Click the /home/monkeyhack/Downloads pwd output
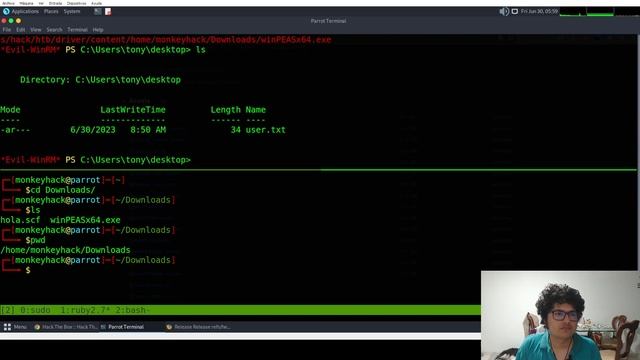Screen dimensions: 640x360 (x=65, y=250)
